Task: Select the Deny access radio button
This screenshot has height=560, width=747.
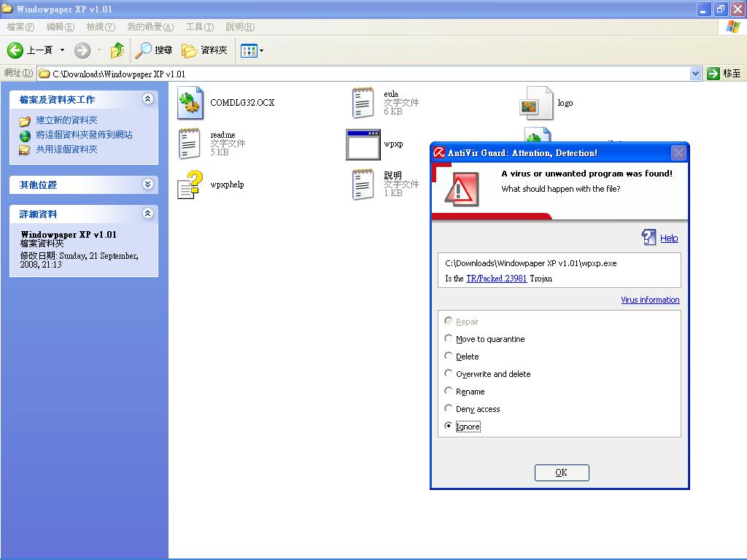Action: pyautogui.click(x=449, y=408)
